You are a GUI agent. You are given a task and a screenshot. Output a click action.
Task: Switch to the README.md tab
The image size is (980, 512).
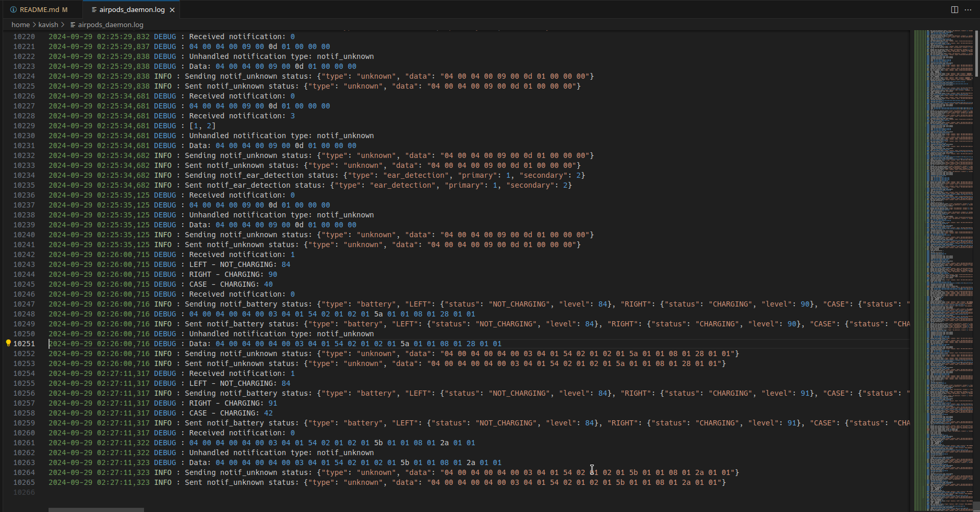(39, 9)
